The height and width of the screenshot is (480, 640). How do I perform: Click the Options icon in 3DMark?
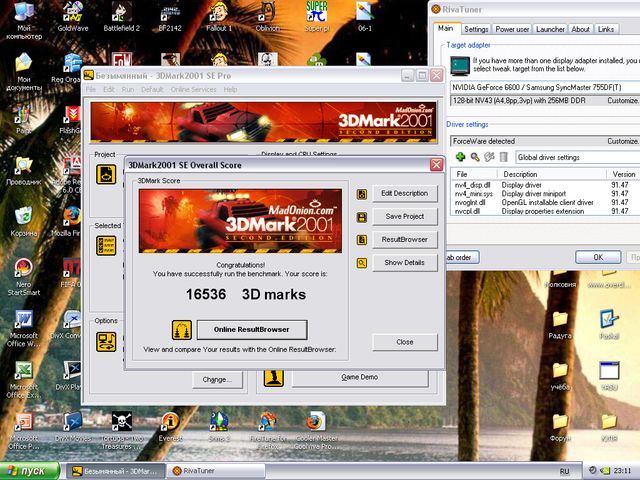106,342
